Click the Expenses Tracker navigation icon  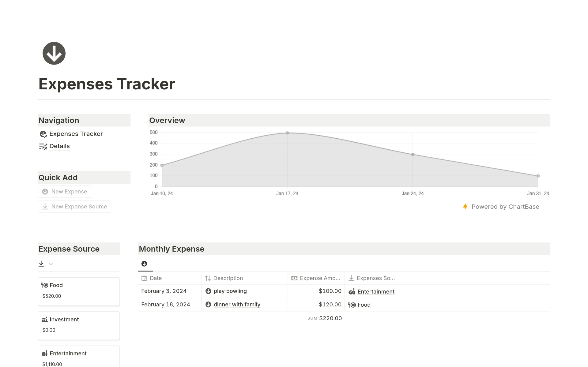coord(43,134)
